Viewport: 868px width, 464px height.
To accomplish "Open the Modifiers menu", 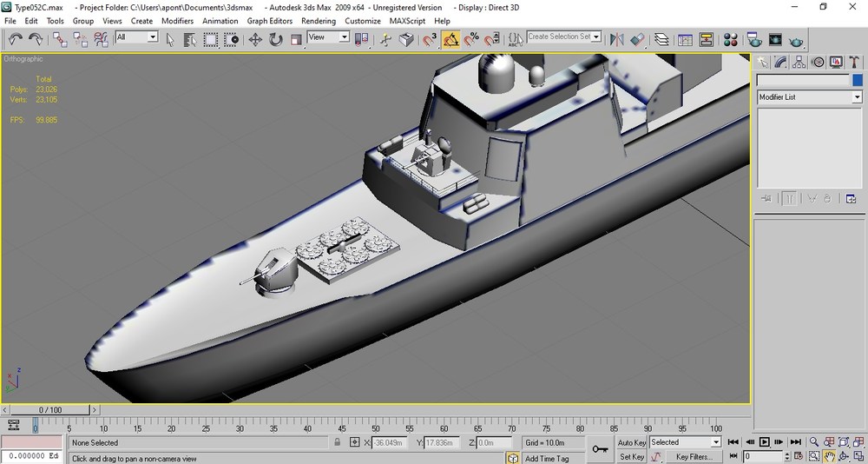I will (x=177, y=21).
